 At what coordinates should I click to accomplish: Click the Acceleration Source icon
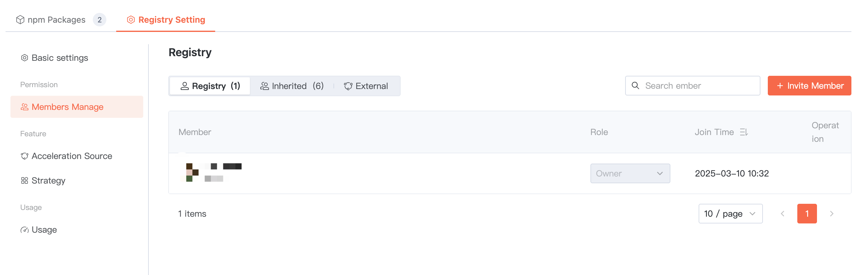click(x=25, y=156)
